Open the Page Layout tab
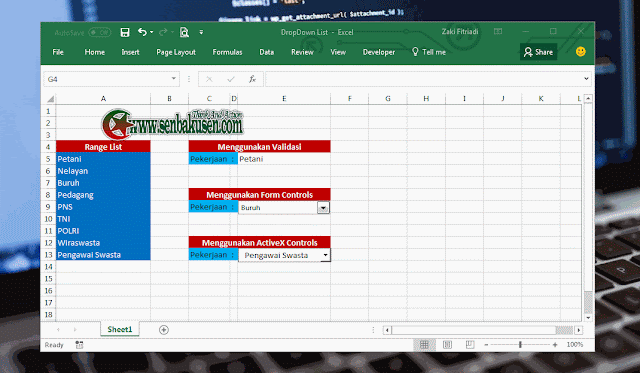Viewport: 640px width, 373px height. tap(176, 52)
